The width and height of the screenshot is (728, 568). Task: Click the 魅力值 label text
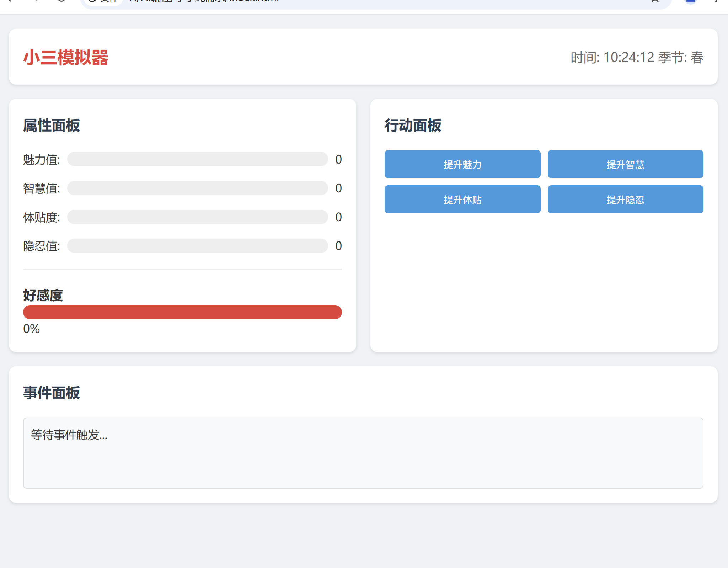(x=41, y=160)
